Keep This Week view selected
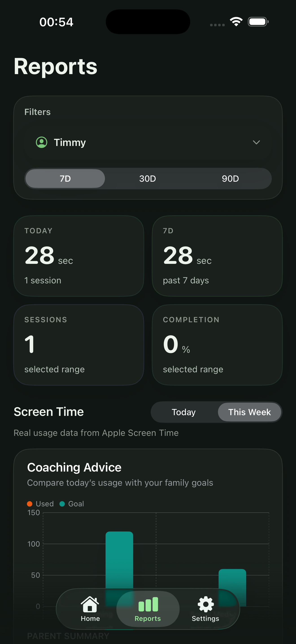 [249, 412]
